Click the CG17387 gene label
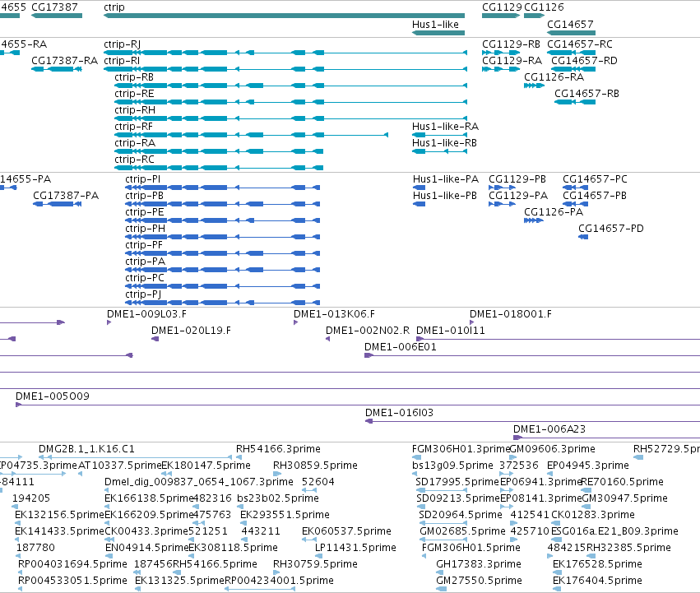This screenshot has width=700, height=593. 54,7
